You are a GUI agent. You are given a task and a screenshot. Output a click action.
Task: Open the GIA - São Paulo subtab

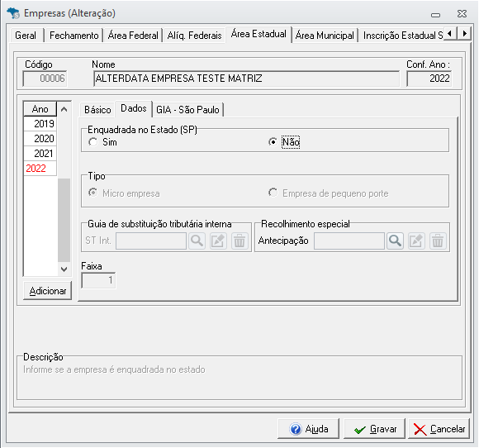coord(187,110)
